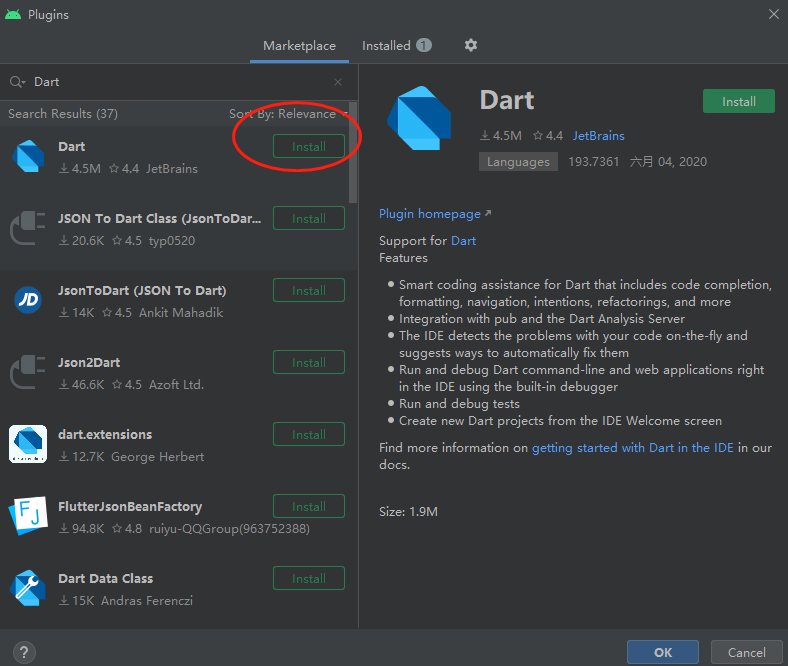Select the Json2Dart plugin title
This screenshot has height=666, width=788.
pos(89,362)
